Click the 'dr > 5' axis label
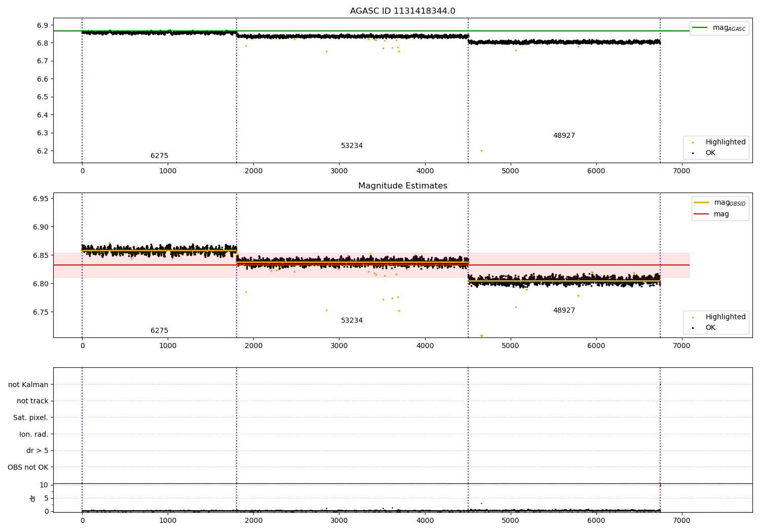Screen dimensions: 760x532 tap(37, 450)
